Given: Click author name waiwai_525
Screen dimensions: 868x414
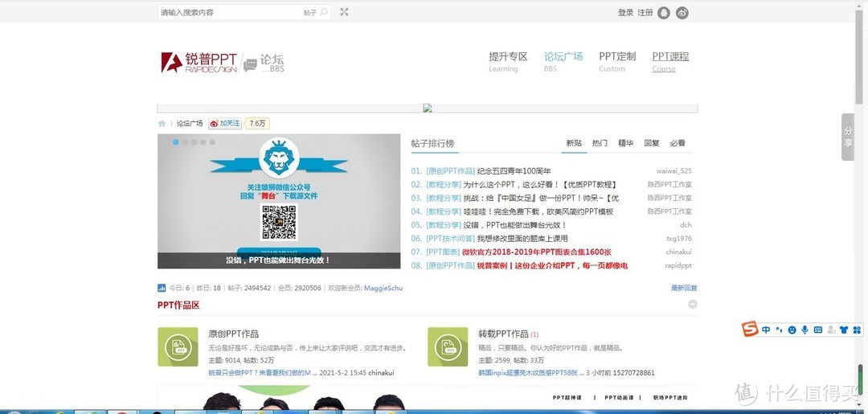Looking at the screenshot, I should point(674,171).
